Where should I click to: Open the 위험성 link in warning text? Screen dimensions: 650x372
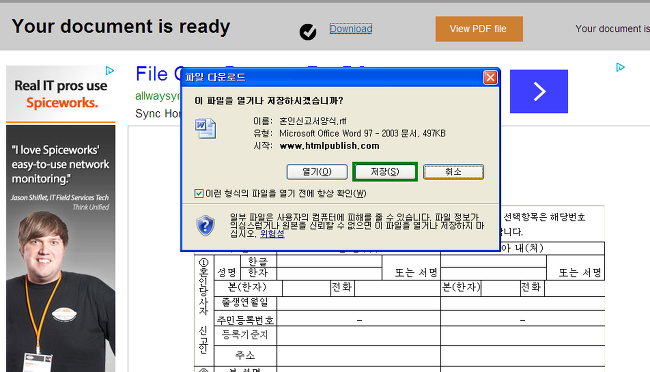(272, 233)
